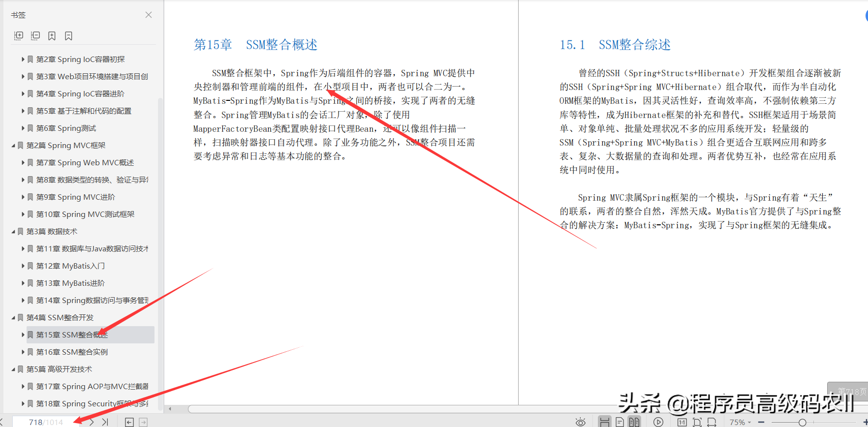Close the 书签 bookmarks panel
The image size is (868, 427).
pyautogui.click(x=149, y=15)
